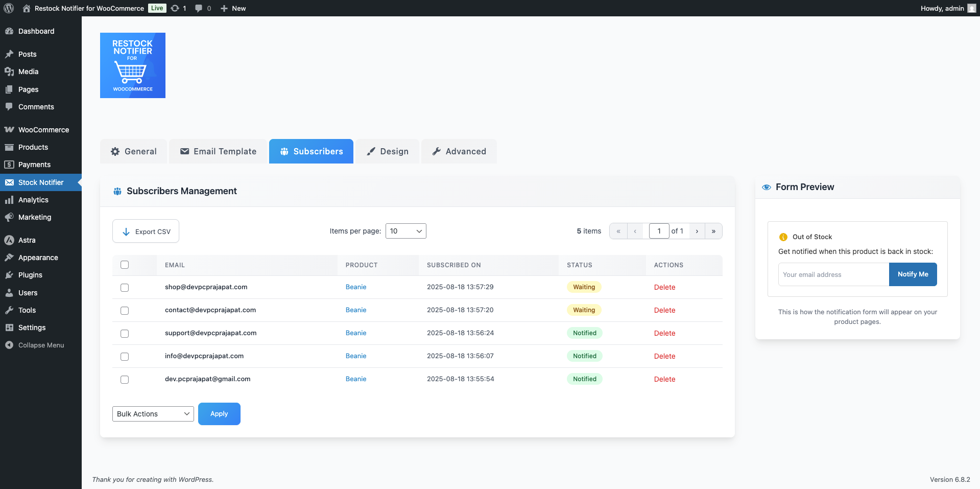Click the WordPress logo in admin bar
The image size is (980, 489).
[x=8, y=8]
